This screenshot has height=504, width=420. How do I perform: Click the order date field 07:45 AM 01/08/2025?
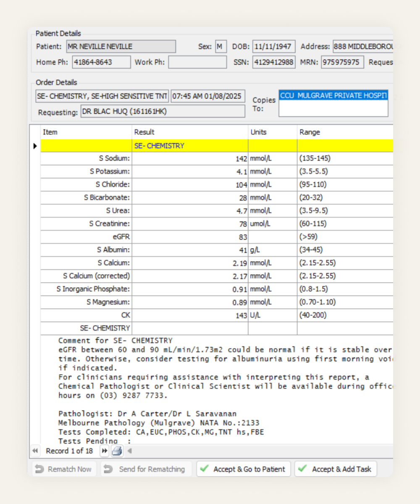(208, 96)
